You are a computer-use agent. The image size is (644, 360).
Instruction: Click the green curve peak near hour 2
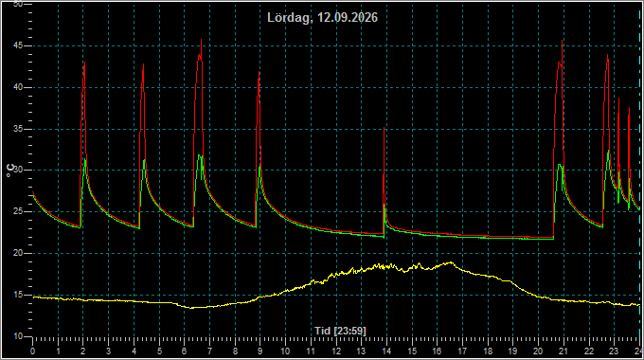click(x=84, y=158)
